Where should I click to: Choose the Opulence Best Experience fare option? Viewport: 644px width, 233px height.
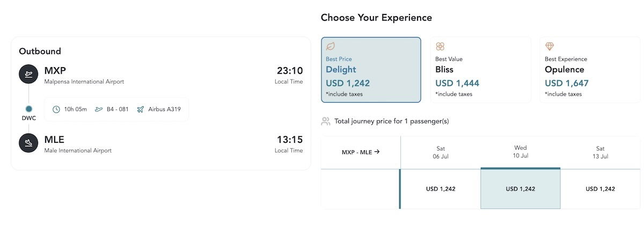point(590,70)
